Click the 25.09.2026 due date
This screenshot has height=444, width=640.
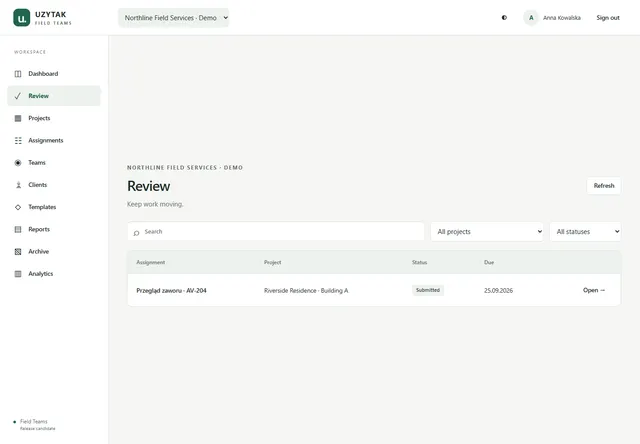498,291
